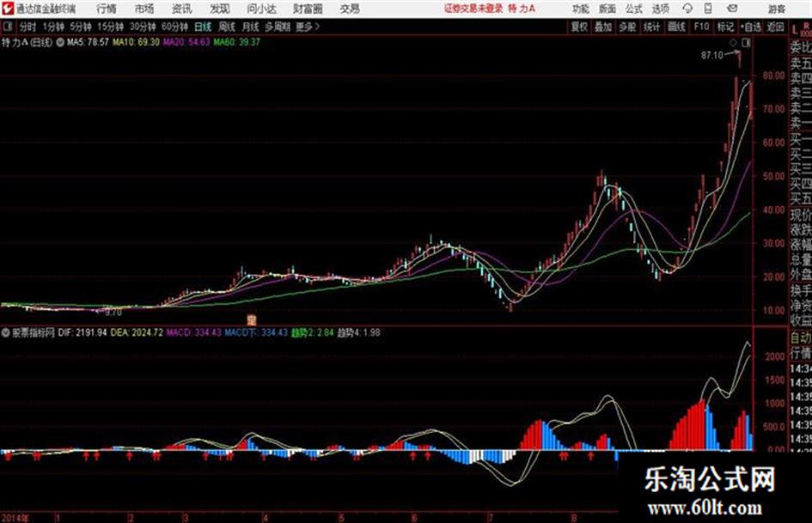Image resolution: width=812 pixels, height=523 pixels.
Task: Click the 87.10 high price label
Action: [x=712, y=55]
